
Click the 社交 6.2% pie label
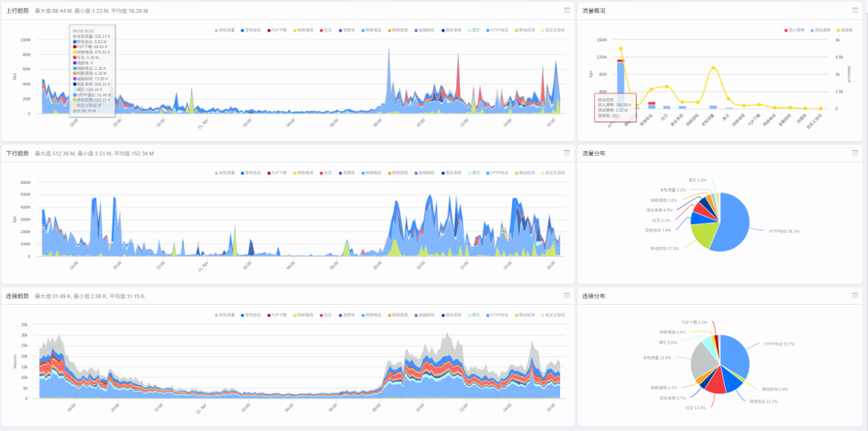coord(661,220)
